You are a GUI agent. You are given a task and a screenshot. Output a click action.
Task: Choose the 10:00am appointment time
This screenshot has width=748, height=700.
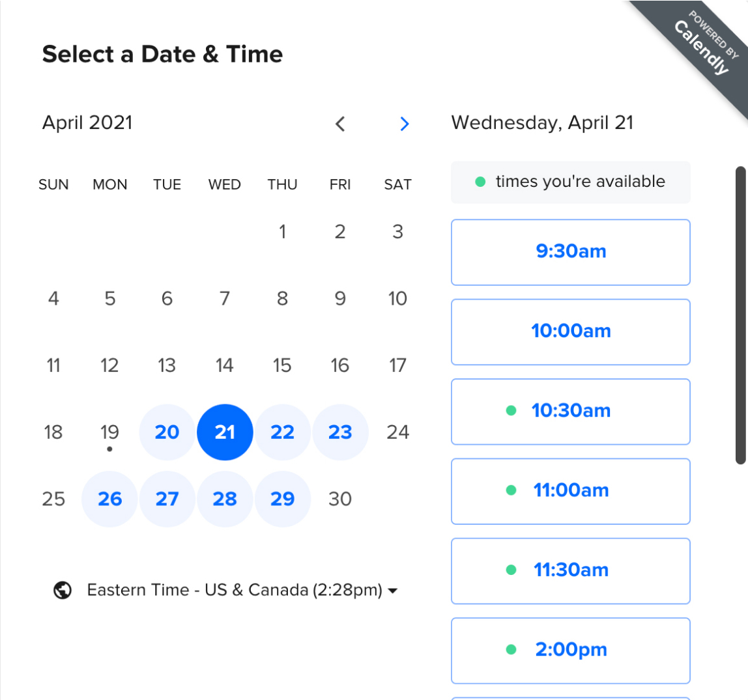tap(571, 331)
